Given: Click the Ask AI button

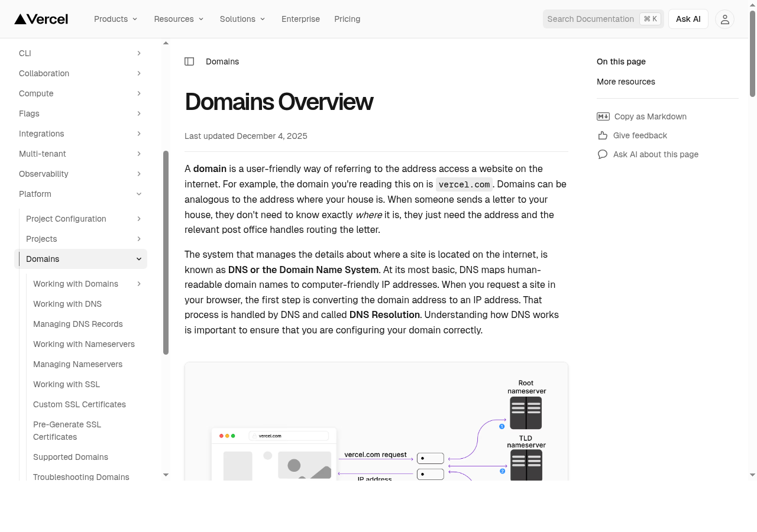Looking at the screenshot, I should coord(688,19).
